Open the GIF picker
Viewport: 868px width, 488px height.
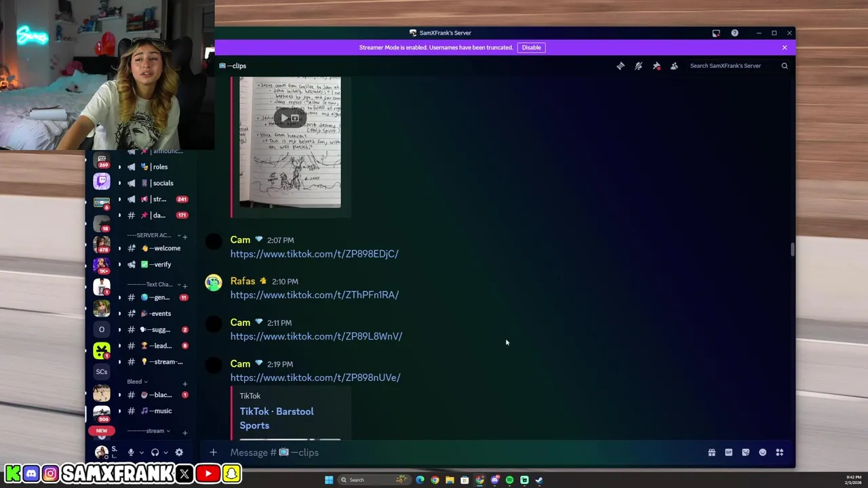click(729, 452)
